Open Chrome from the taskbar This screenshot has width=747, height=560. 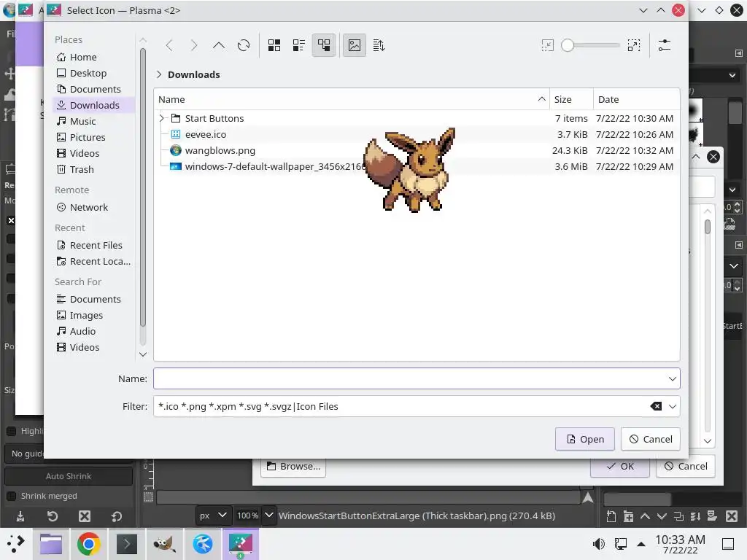tap(88, 544)
